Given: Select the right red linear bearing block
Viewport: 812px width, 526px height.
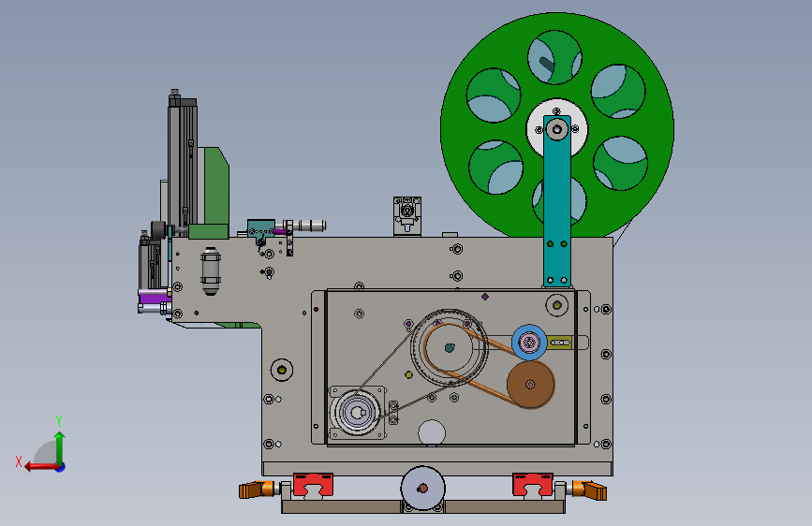Looking at the screenshot, I should 533,485.
